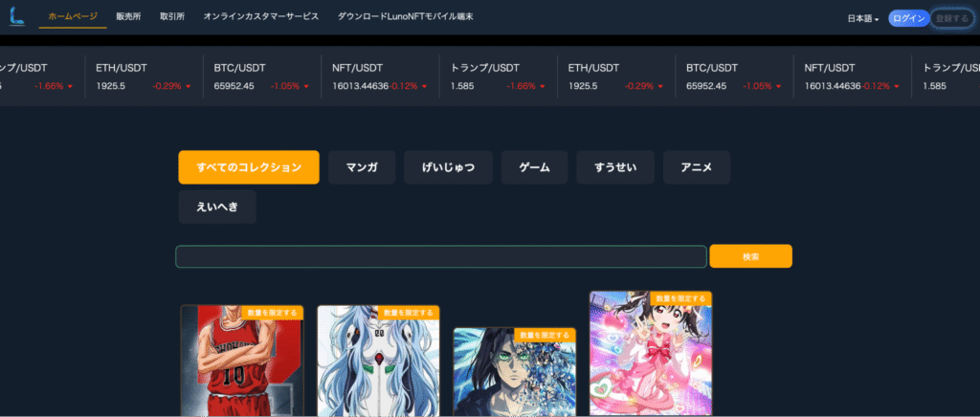Click the 検索 search button
Viewport: 980px width, 417px height.
750,256
